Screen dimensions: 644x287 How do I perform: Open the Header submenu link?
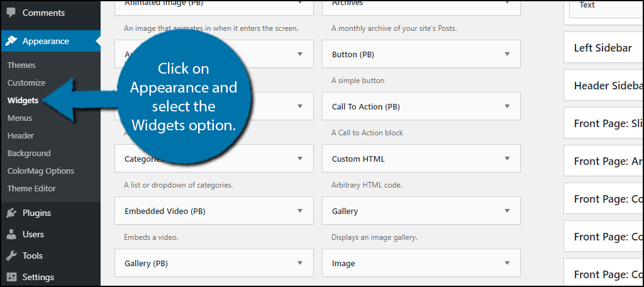coord(21,136)
